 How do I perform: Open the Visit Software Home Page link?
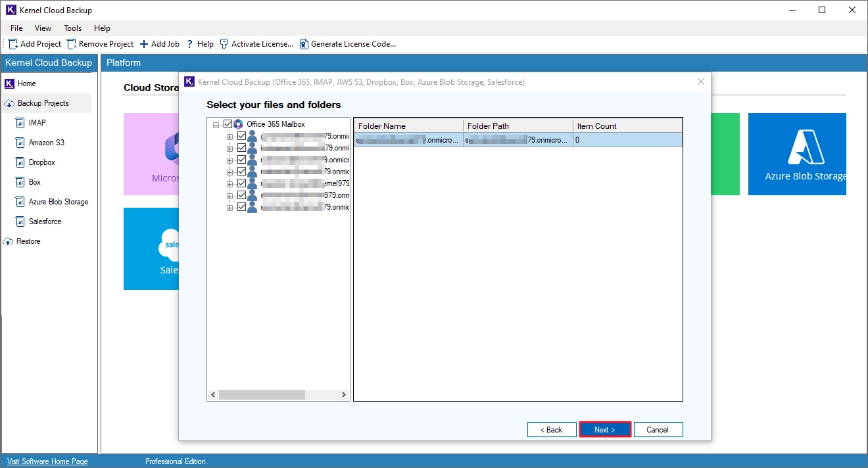point(47,461)
